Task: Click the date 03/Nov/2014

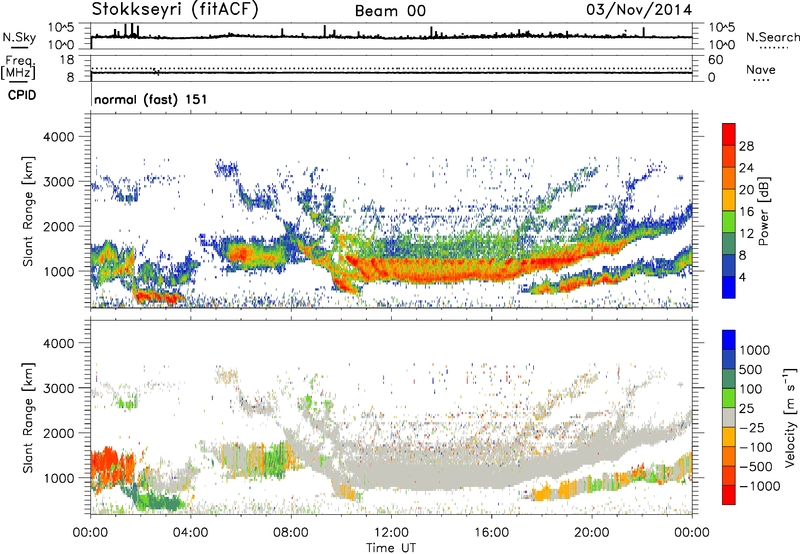Action: pyautogui.click(x=639, y=10)
